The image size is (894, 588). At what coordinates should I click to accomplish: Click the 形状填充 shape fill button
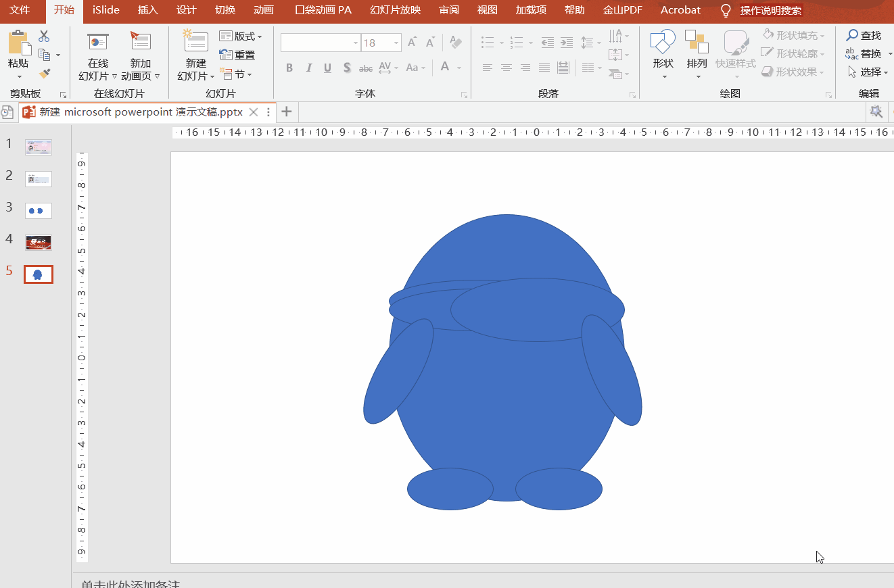[x=793, y=34]
